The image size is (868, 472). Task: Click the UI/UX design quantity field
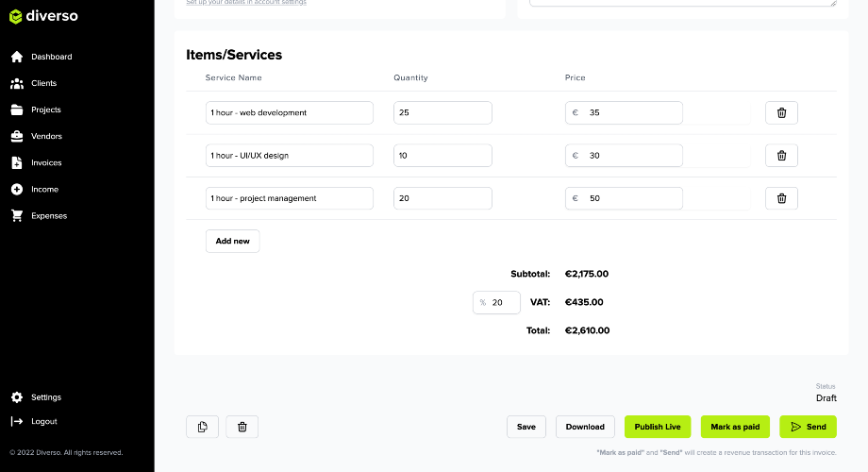pos(442,156)
